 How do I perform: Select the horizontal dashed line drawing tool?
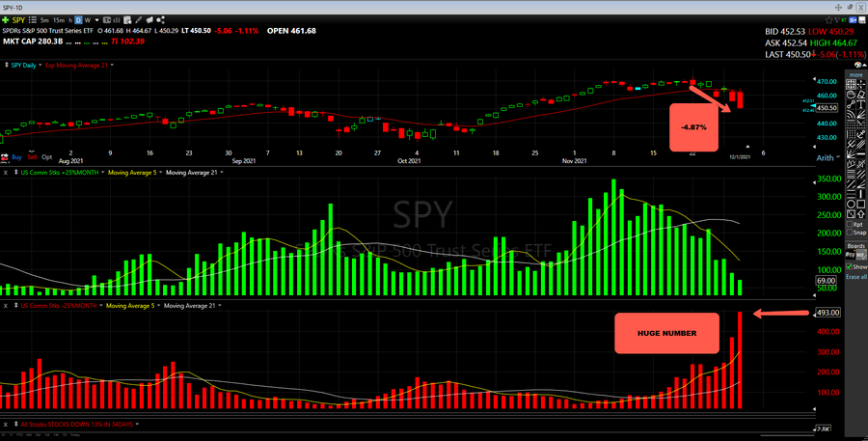pos(851,194)
